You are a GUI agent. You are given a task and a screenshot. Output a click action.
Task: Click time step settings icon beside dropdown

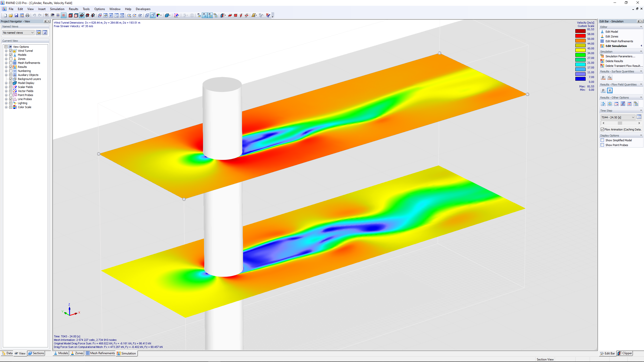pos(639,117)
